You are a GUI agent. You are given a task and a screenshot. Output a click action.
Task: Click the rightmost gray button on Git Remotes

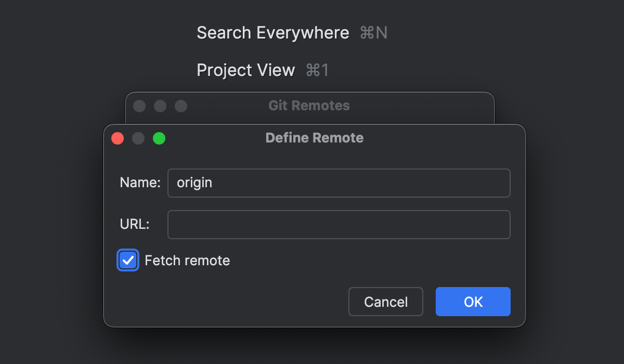(181, 106)
